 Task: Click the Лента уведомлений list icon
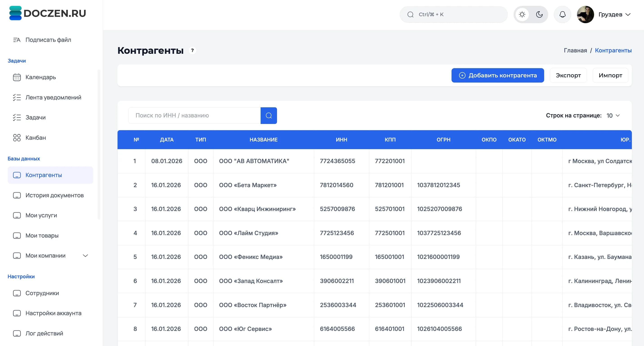tap(17, 97)
